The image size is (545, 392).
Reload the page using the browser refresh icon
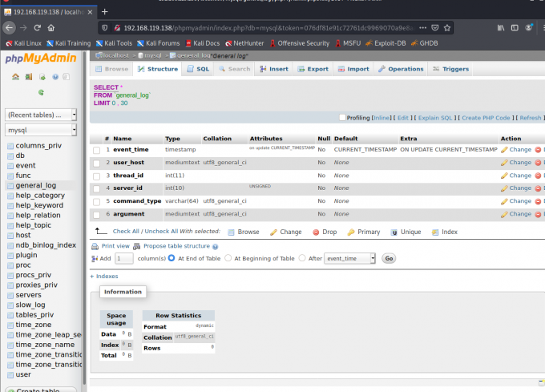pyautogui.click(x=37, y=28)
